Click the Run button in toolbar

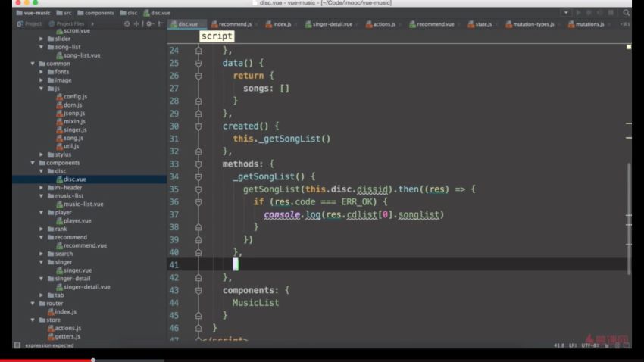[580, 13]
